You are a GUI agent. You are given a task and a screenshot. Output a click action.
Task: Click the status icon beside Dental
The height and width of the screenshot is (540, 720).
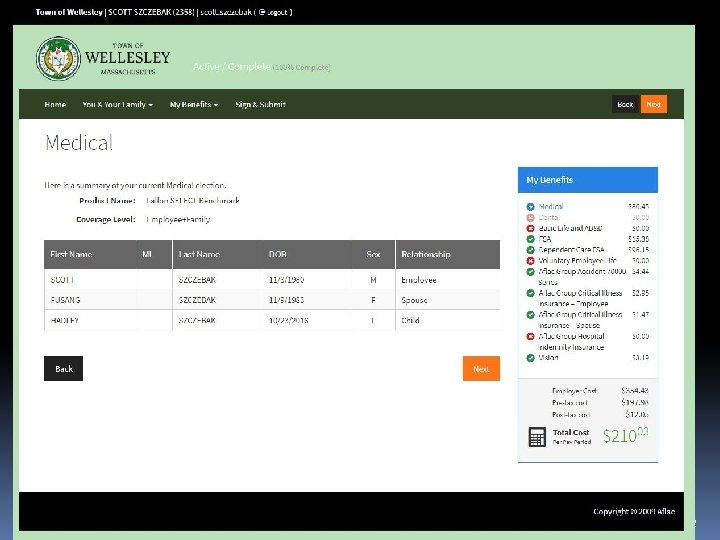click(530, 217)
